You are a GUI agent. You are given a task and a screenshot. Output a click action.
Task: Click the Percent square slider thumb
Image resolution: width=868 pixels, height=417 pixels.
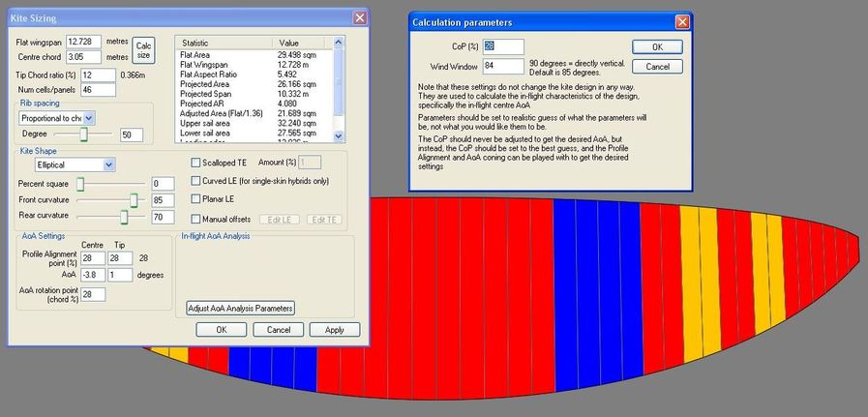pos(80,183)
